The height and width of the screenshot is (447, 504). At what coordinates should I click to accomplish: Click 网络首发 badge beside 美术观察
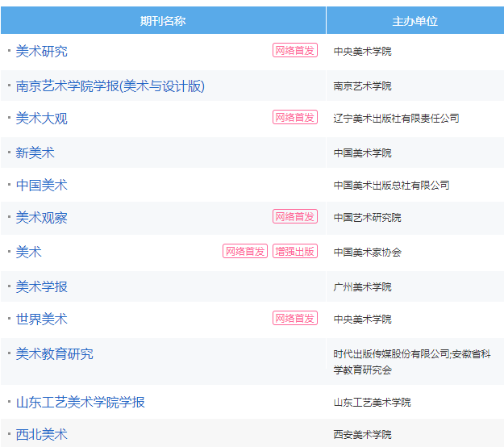(x=295, y=216)
